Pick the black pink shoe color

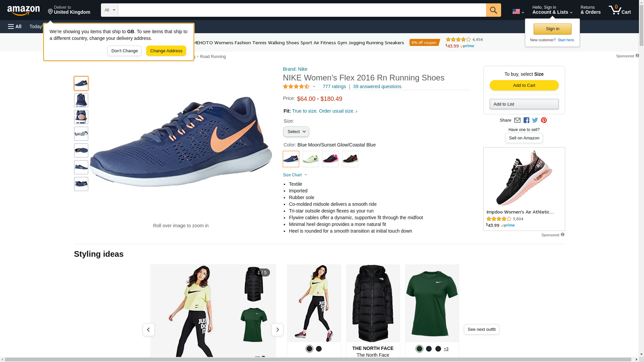330,159
